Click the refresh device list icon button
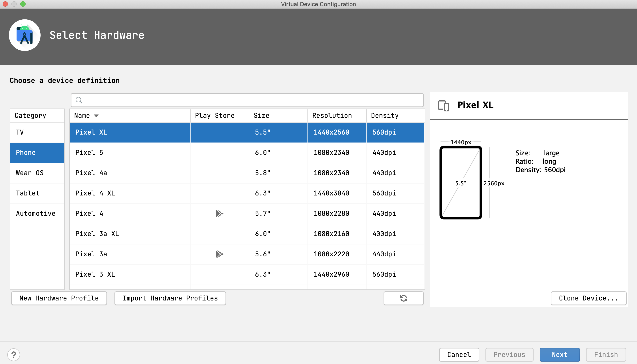Screen dimensions: 637x364 (403, 298)
